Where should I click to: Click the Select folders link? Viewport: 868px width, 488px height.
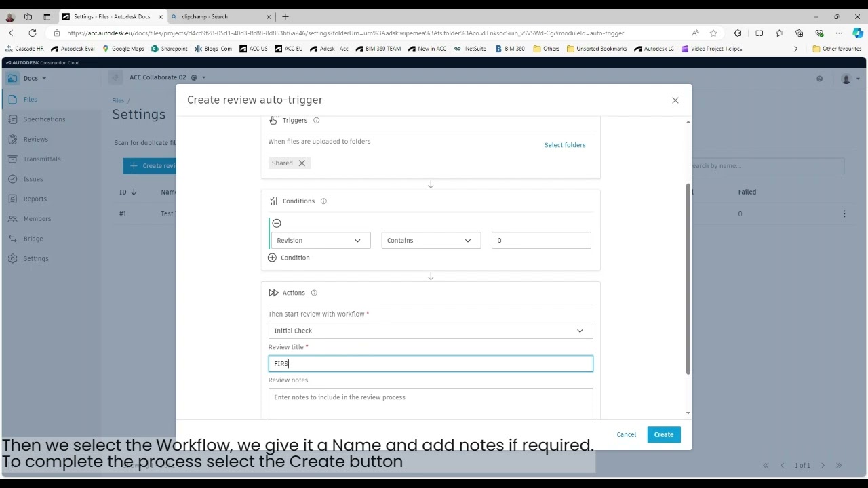point(565,145)
